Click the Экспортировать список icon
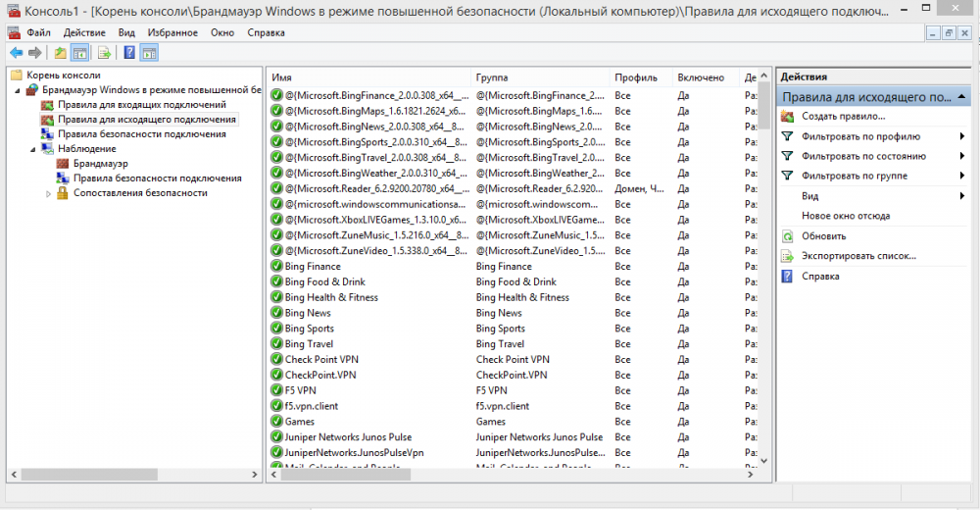The image size is (980, 510). coord(788,256)
